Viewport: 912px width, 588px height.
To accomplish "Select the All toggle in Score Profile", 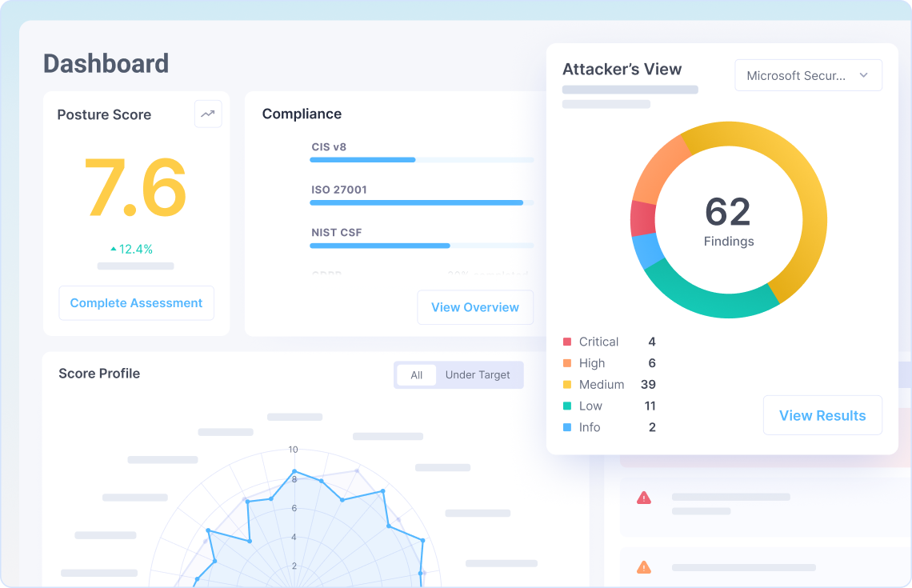I will (416, 375).
